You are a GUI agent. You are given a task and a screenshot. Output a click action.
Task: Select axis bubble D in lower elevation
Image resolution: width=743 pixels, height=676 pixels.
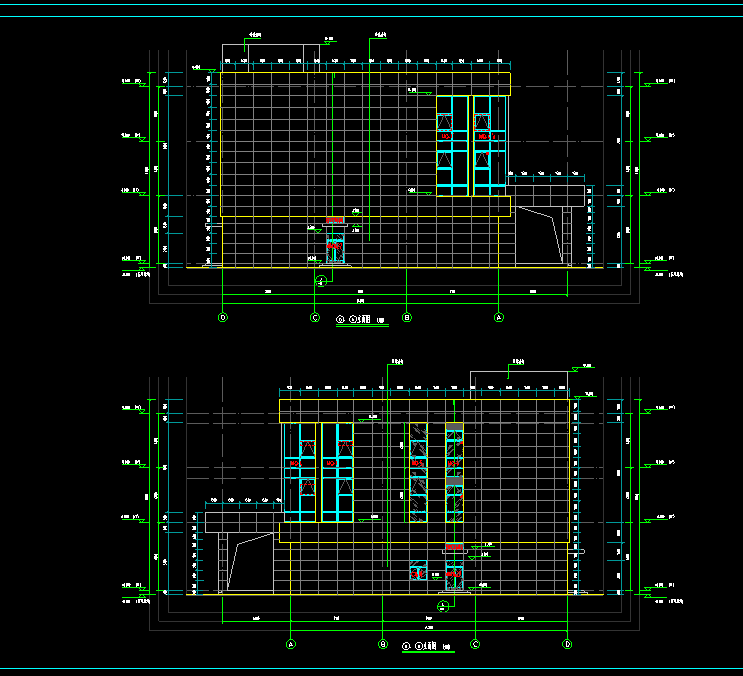pyautogui.click(x=567, y=645)
